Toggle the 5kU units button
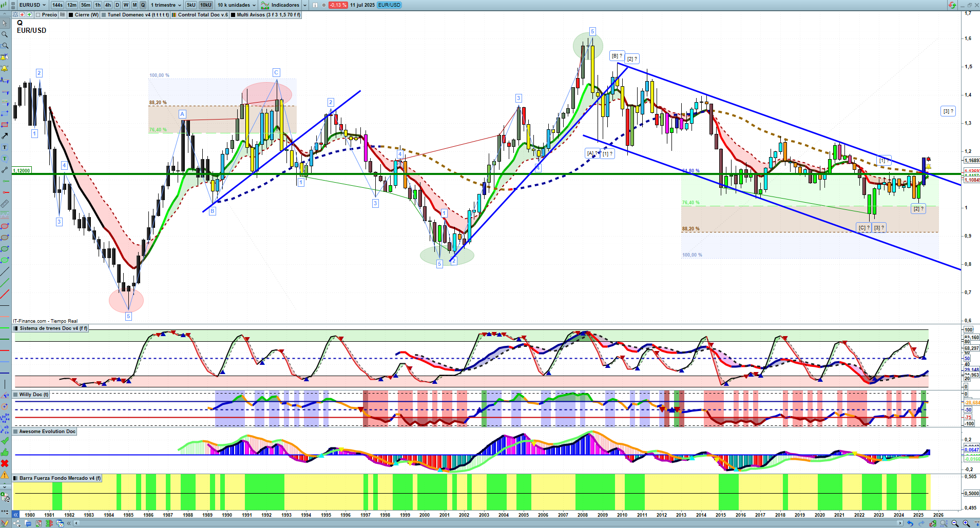 [x=191, y=5]
